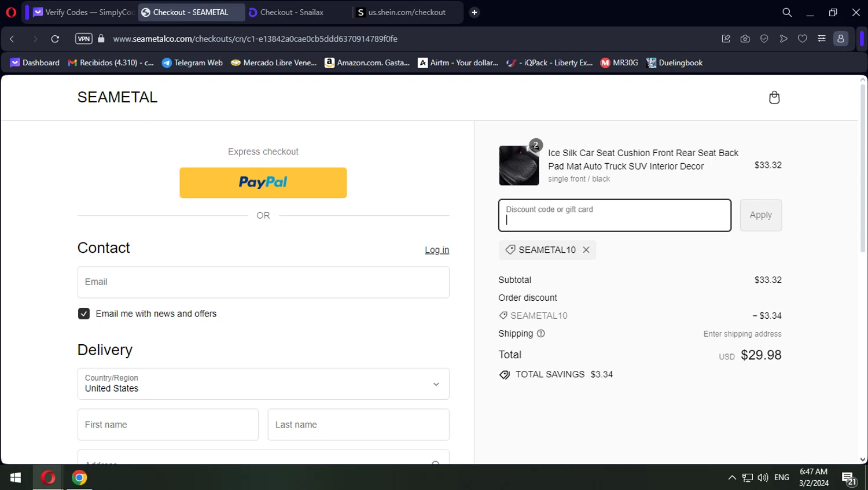Image resolution: width=868 pixels, height=490 pixels.
Task: Focus the Discount code or gift card field
Action: point(615,215)
